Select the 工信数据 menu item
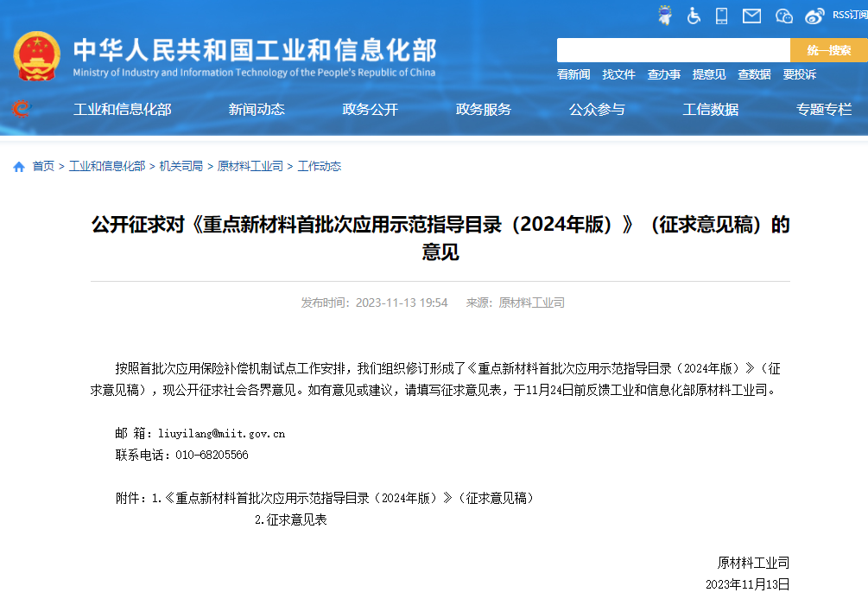 pos(710,110)
